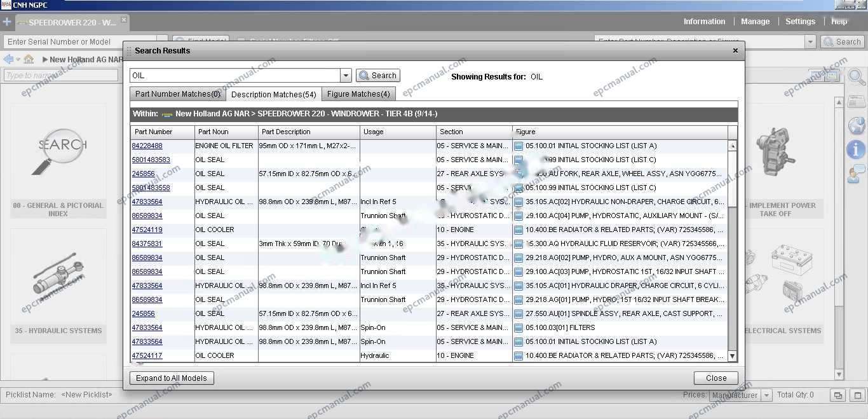
Task: Open figure icon for 27.550.AU[01] SPINDLE ASSY row
Action: coord(519,313)
